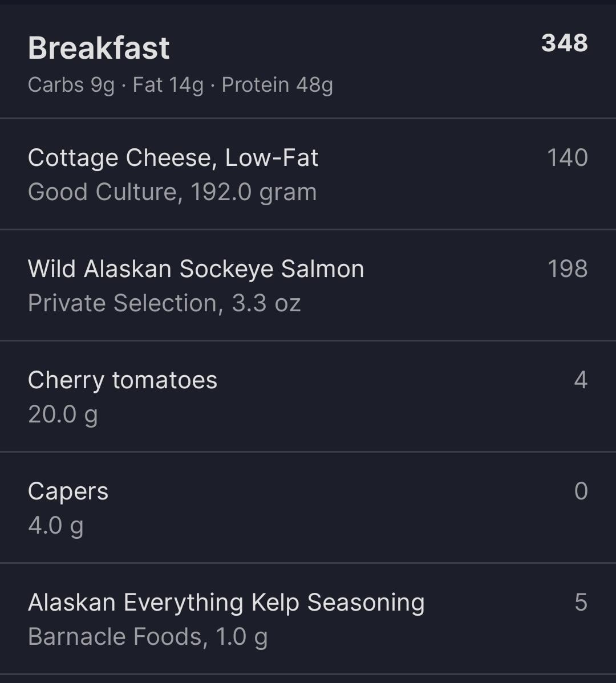Tap the 4.0 g capers serving size

(56, 526)
